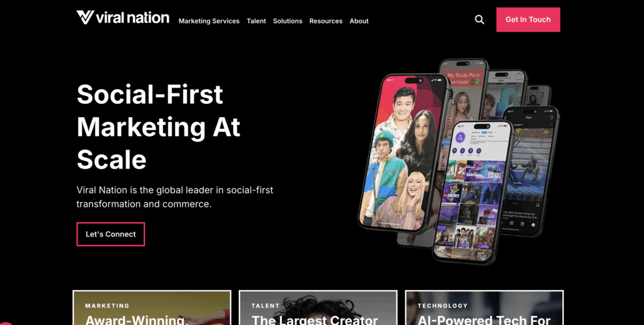Viewport: 644px width, 325px height.
Task: Click the Social-First Marketing At Scale heading
Action: (159, 126)
